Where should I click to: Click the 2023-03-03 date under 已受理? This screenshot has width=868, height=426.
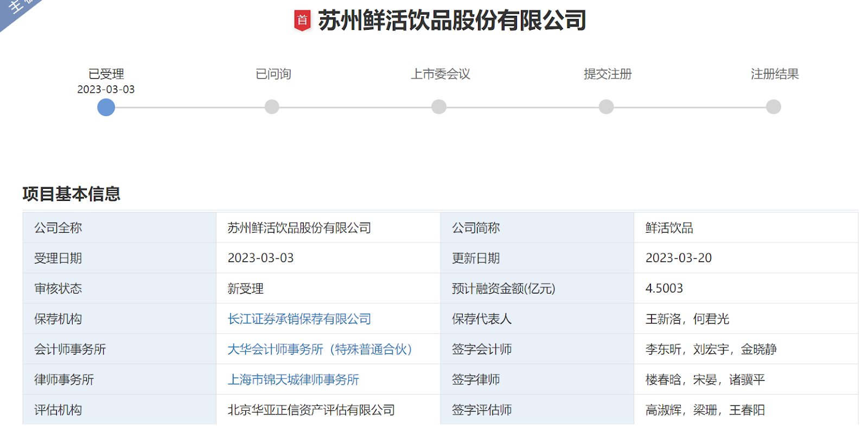[x=106, y=90]
